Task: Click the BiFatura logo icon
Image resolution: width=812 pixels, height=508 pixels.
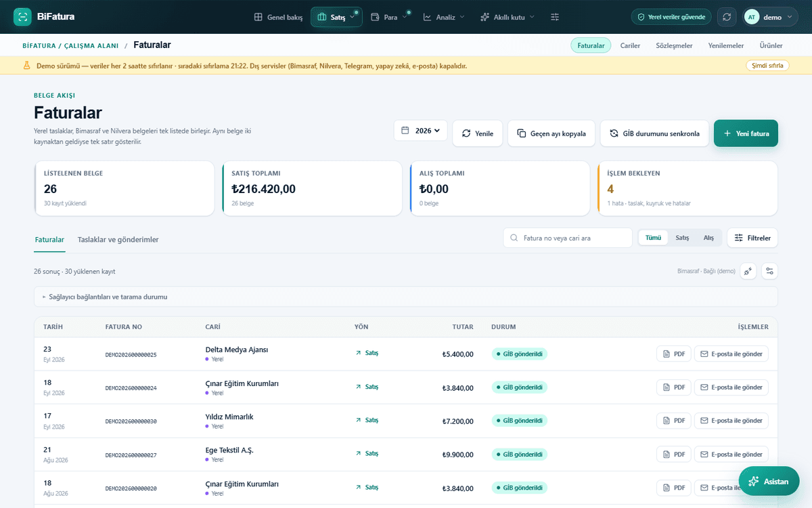Action: point(22,17)
